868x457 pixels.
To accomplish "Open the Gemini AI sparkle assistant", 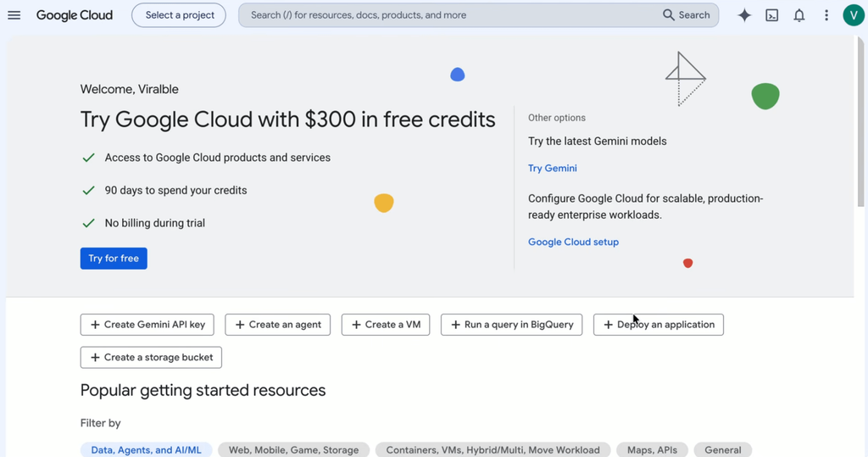I will point(744,15).
